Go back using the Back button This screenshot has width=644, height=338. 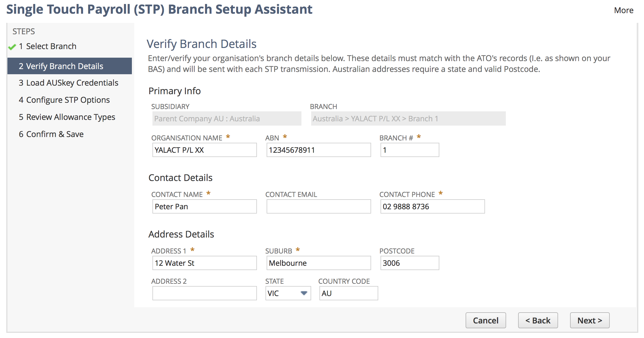pyautogui.click(x=538, y=320)
